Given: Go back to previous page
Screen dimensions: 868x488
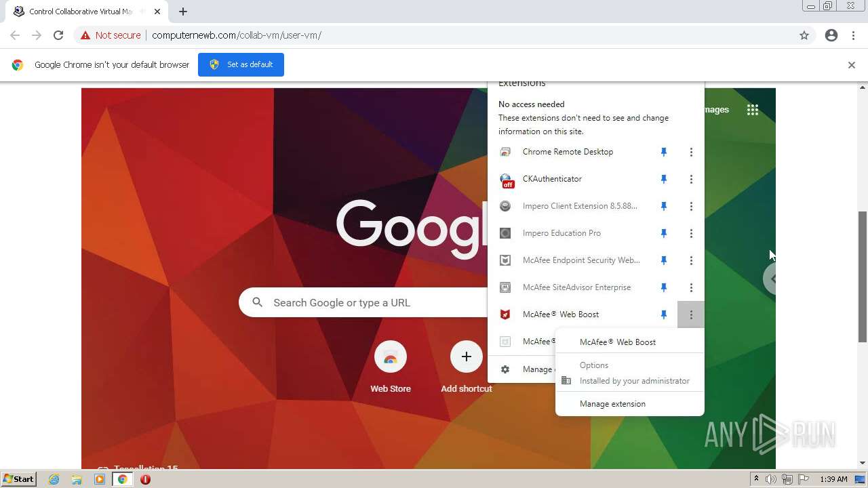Looking at the screenshot, I should (15, 35).
